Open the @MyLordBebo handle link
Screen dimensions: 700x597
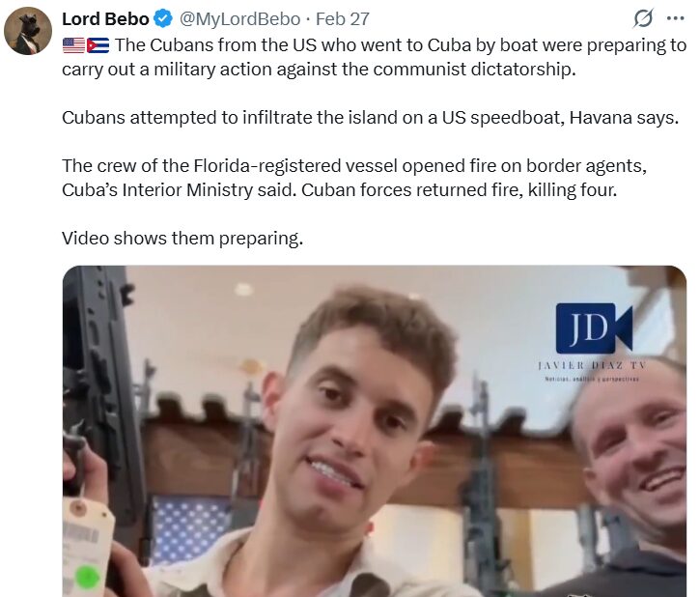coord(239,19)
